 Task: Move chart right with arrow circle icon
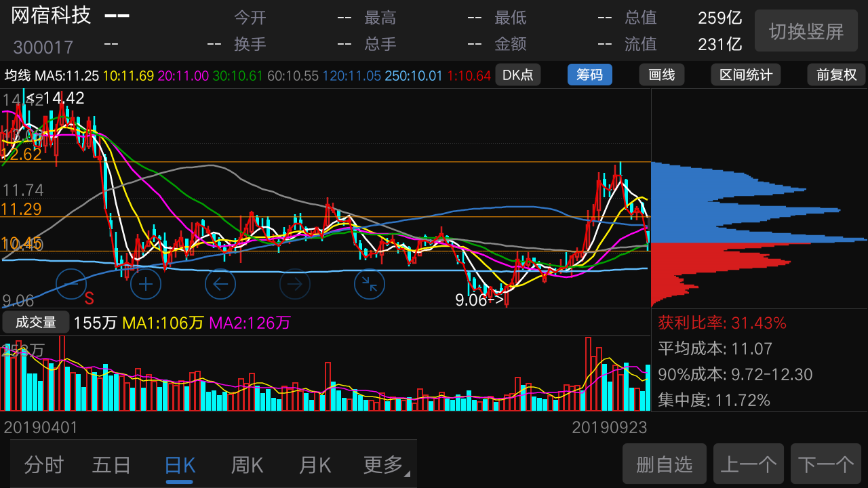pos(294,284)
